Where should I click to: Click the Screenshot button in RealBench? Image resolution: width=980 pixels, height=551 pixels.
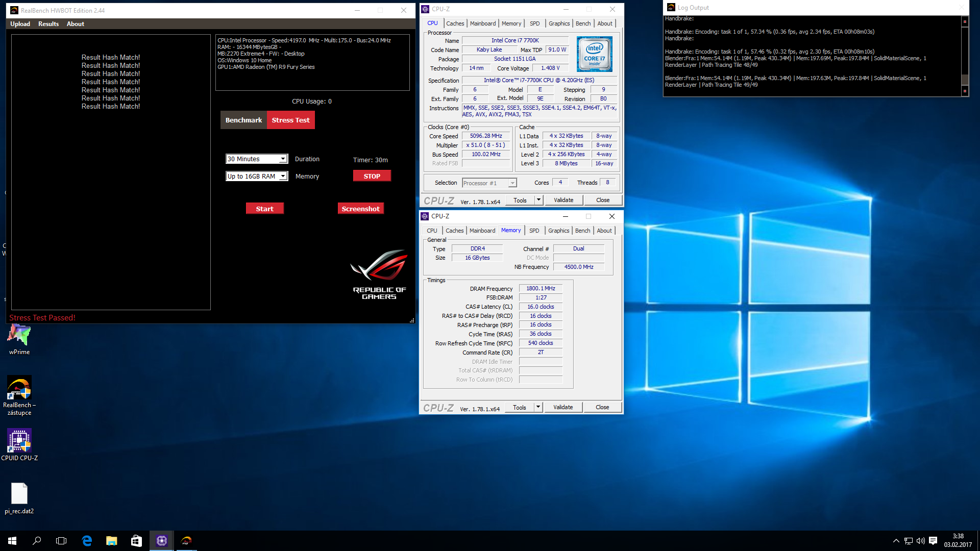tap(360, 209)
